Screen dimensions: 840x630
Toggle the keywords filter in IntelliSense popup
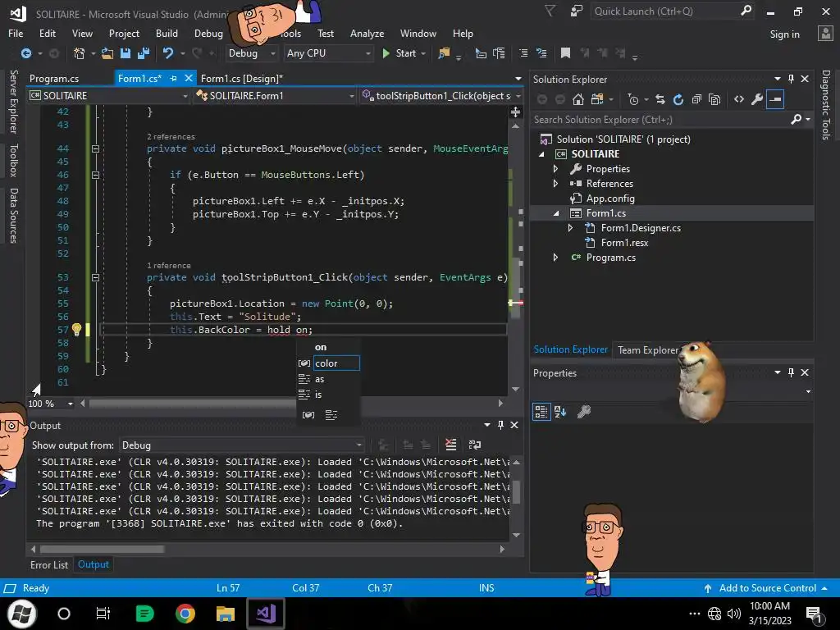tap(331, 414)
